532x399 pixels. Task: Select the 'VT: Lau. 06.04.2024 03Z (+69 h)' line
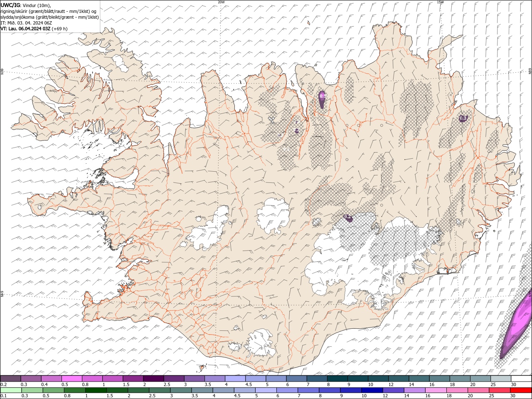[x=34, y=29]
